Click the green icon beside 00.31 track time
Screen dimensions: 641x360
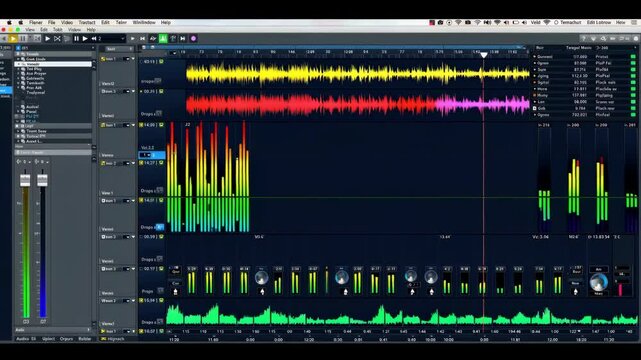pos(161,92)
